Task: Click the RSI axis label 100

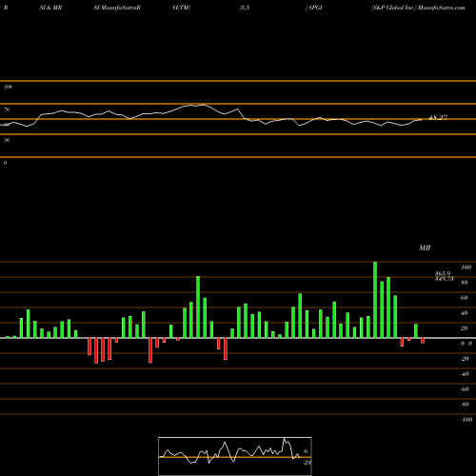Action: 8,87
